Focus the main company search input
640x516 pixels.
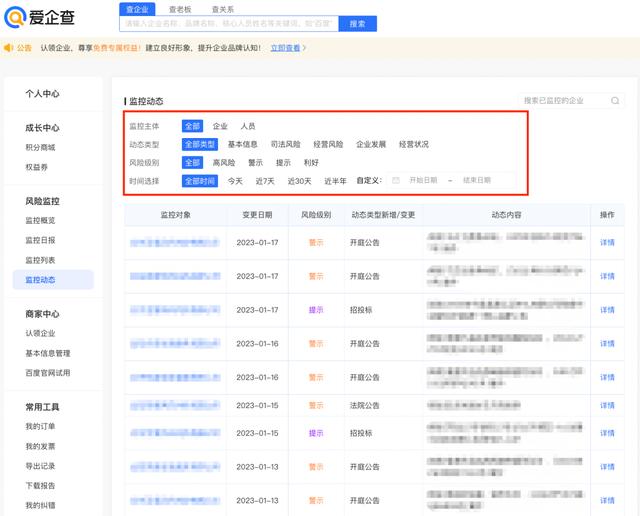point(229,24)
